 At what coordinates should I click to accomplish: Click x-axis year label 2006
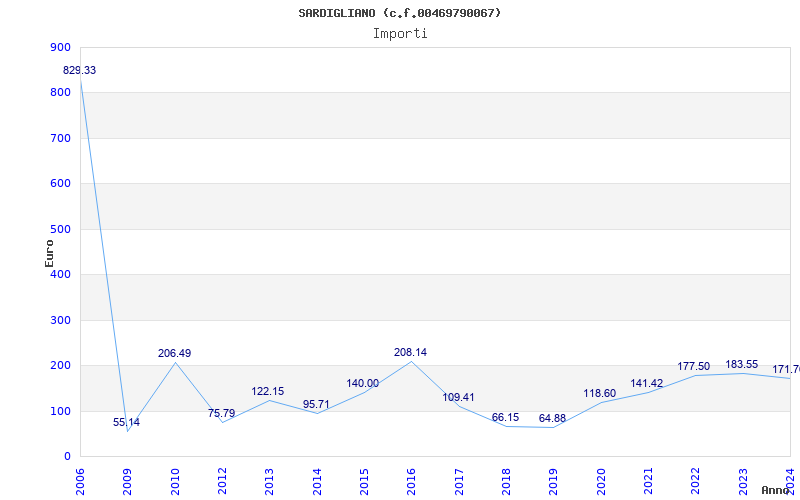80,481
